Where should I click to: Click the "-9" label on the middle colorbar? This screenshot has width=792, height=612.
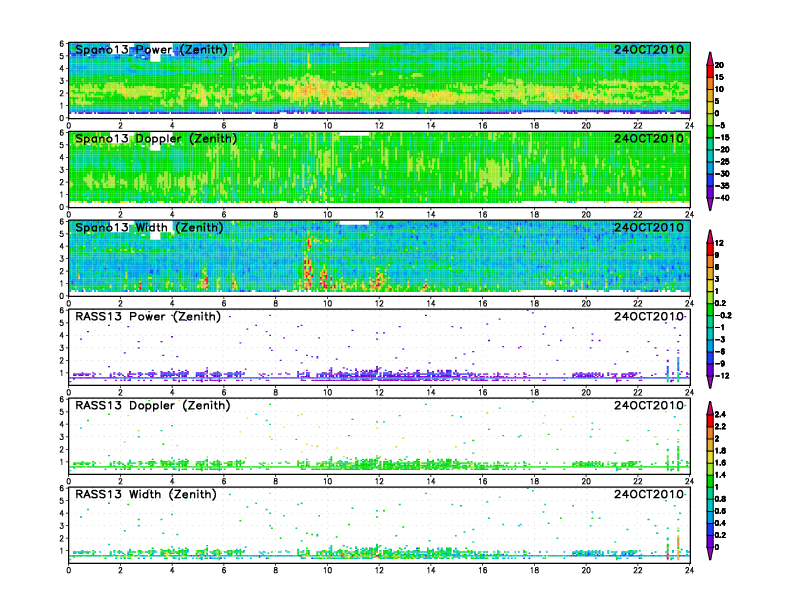pos(720,364)
